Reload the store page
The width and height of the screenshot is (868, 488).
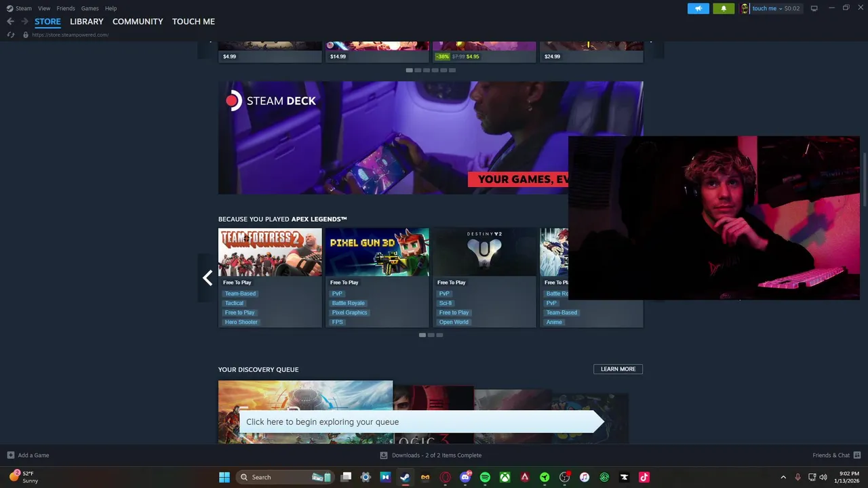click(x=11, y=35)
